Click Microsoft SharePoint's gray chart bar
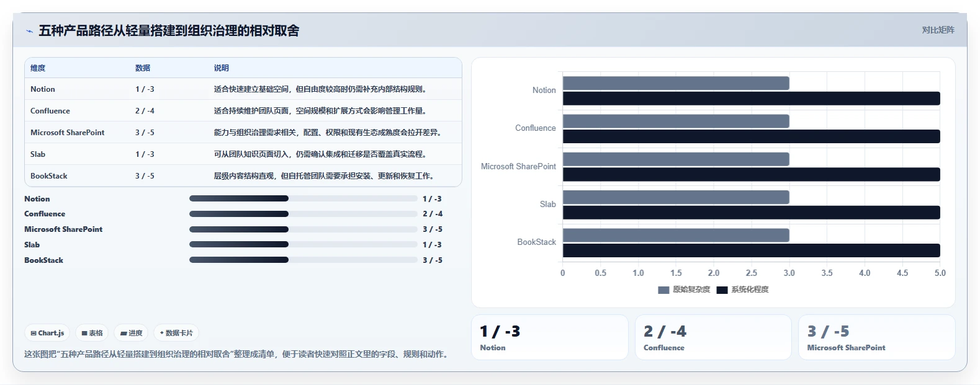Viewport: 980px width, 385px height. click(676, 159)
